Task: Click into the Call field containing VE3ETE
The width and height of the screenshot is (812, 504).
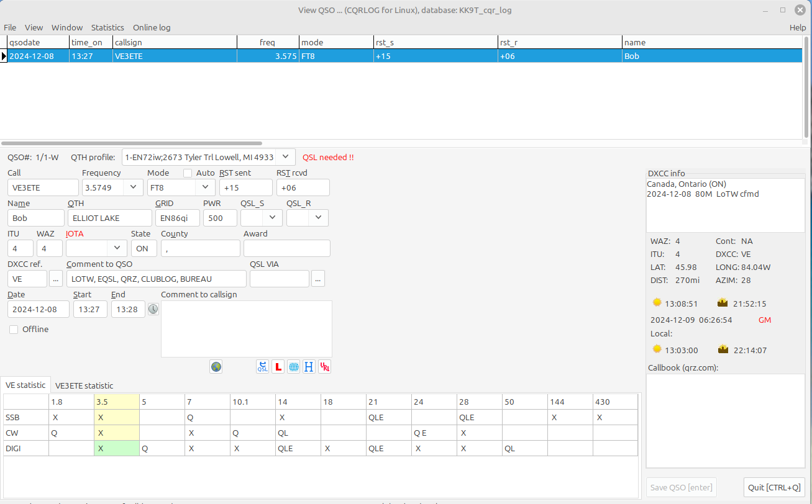Action: tap(43, 187)
